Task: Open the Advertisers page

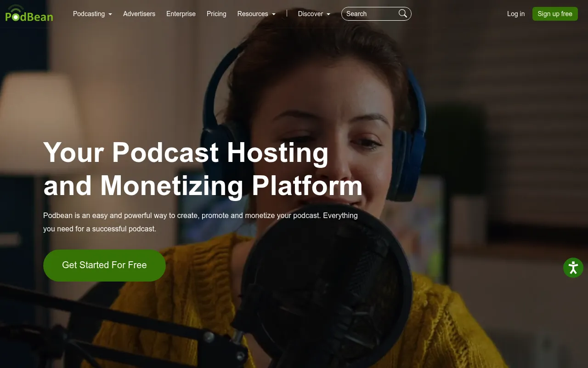Action: click(139, 14)
